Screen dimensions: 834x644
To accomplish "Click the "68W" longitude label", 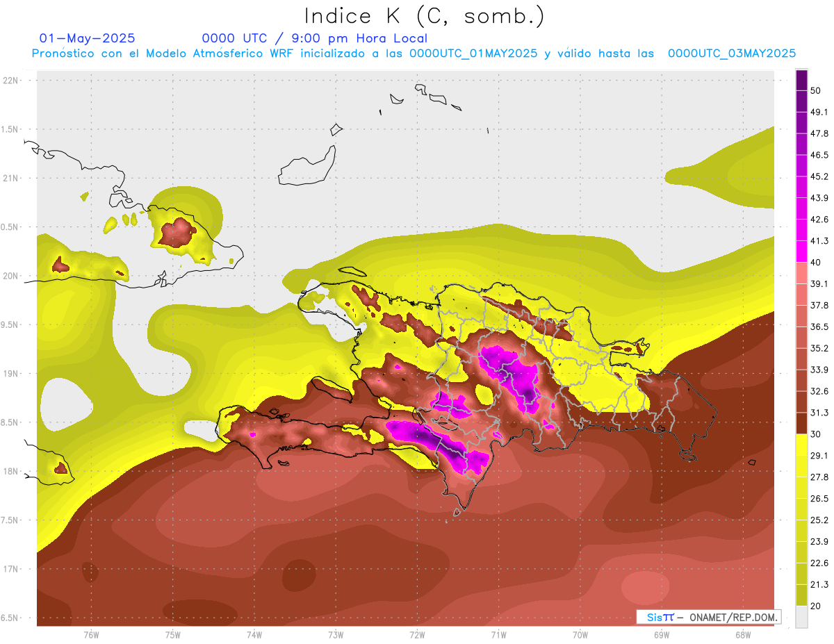I will pos(743,635).
